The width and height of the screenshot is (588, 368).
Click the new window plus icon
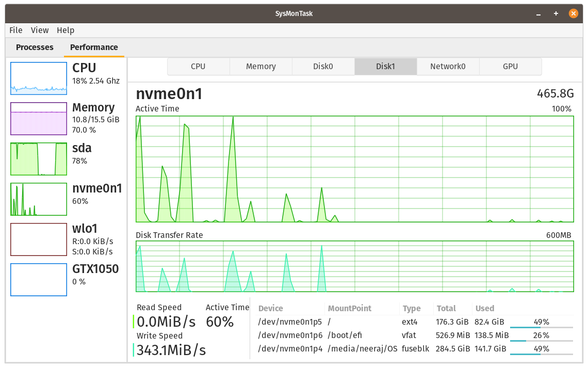[556, 13]
